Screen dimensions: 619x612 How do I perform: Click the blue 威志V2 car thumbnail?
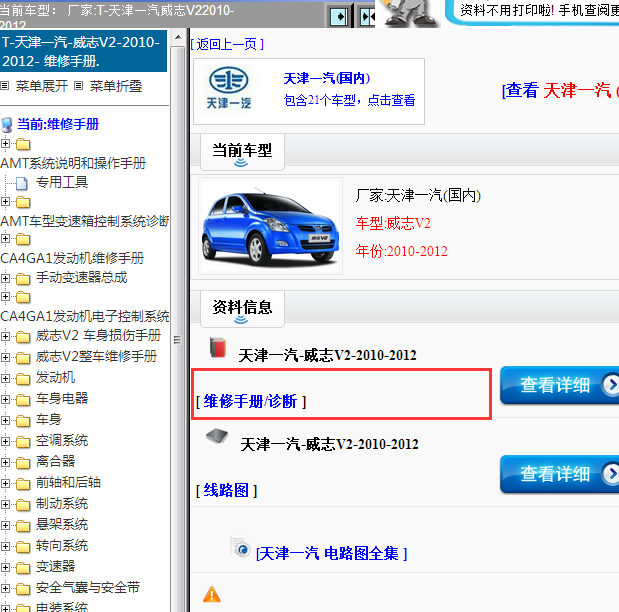[x=270, y=226]
